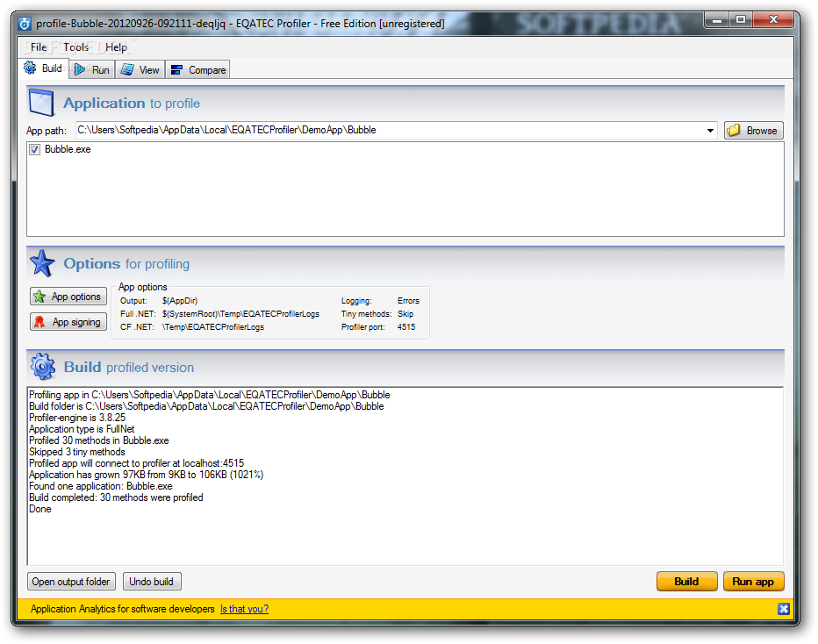This screenshot has height=644, width=818.
Task: Click the document icon on View tab
Action: pyautogui.click(x=127, y=69)
